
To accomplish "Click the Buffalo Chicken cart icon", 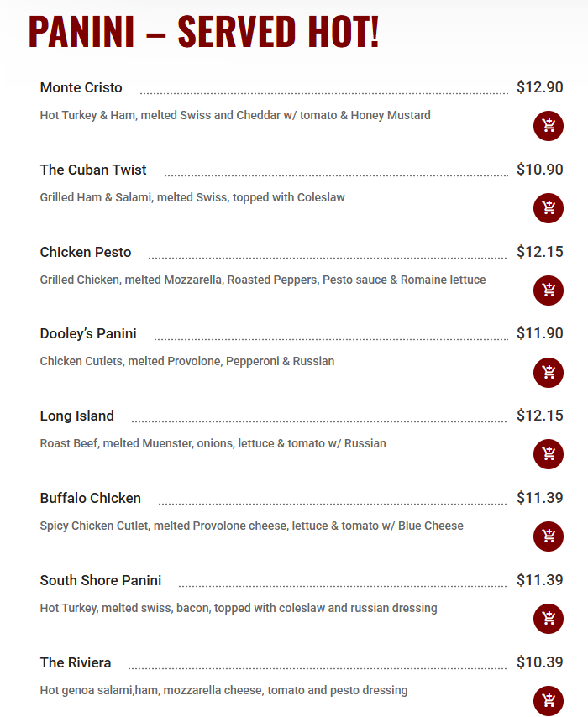I will [x=548, y=536].
